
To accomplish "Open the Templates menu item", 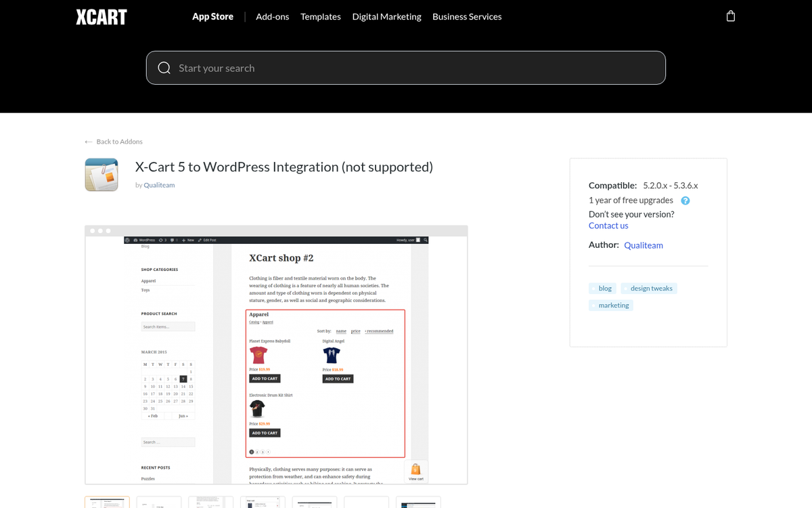I will pos(320,16).
